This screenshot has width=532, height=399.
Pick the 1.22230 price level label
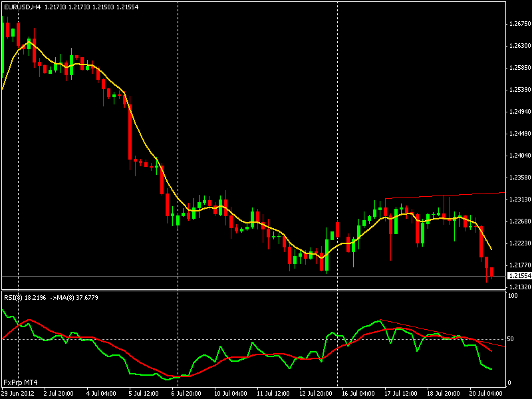[x=520, y=243]
